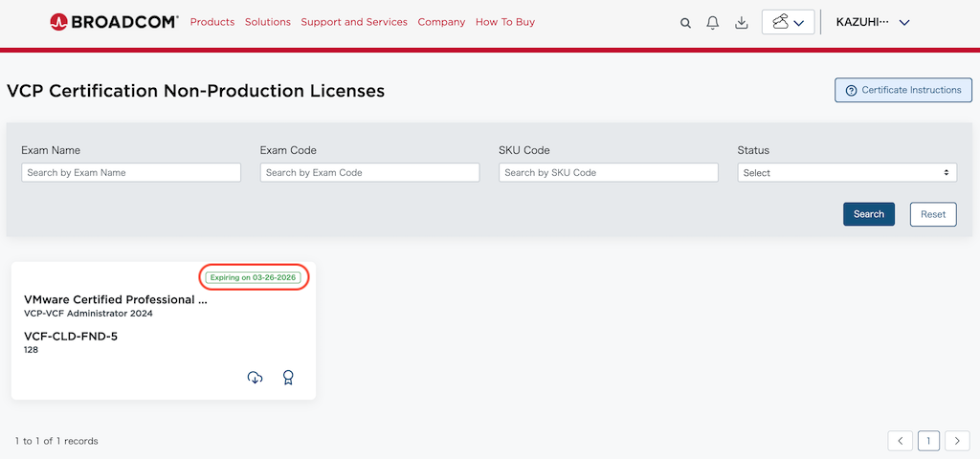Click the Broadcom logo
Image resolution: width=980 pixels, height=459 pixels.
pos(114,23)
